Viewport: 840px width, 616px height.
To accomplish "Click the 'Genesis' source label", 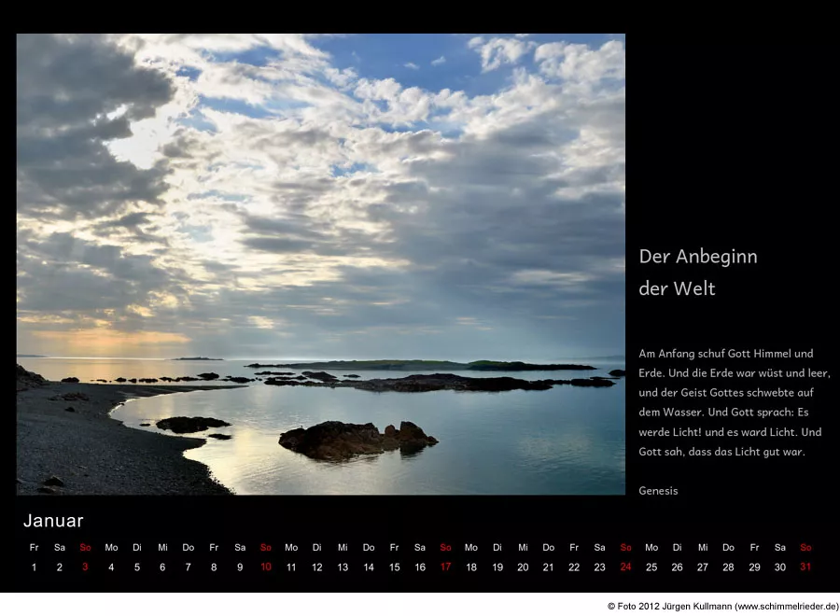I will click(658, 491).
